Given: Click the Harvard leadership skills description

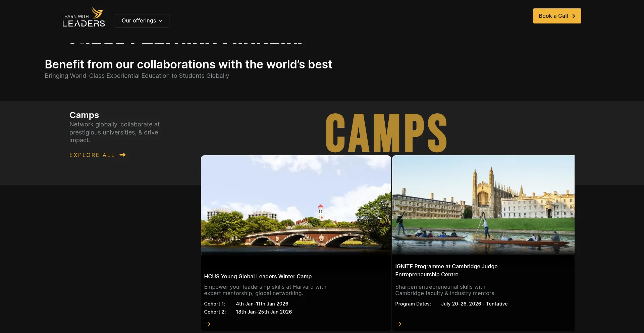Looking at the screenshot, I should tap(265, 290).
